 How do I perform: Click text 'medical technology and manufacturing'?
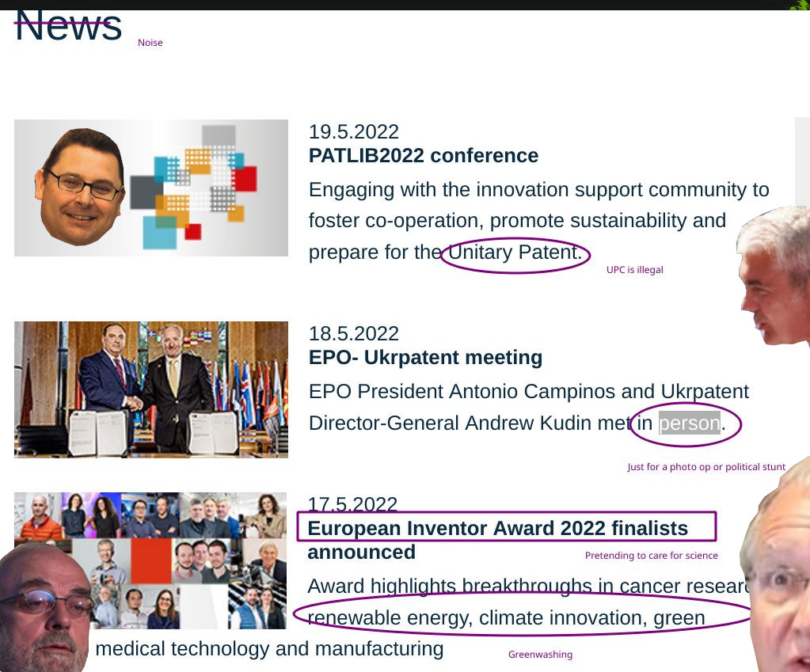[269, 649]
